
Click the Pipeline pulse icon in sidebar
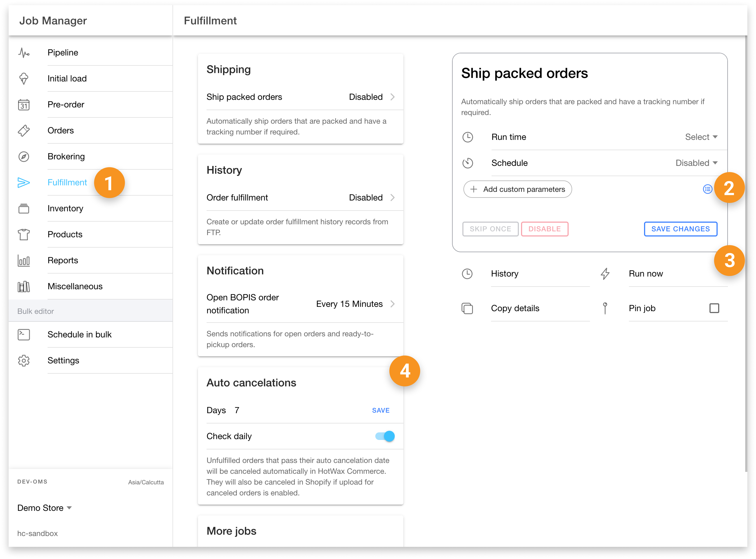tap(24, 53)
